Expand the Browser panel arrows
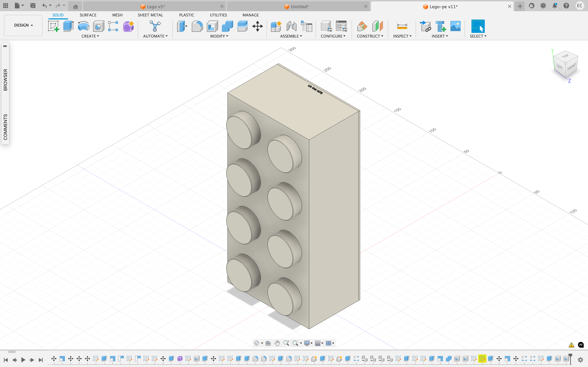Viewport: 588px width, 367px height. 5,46
